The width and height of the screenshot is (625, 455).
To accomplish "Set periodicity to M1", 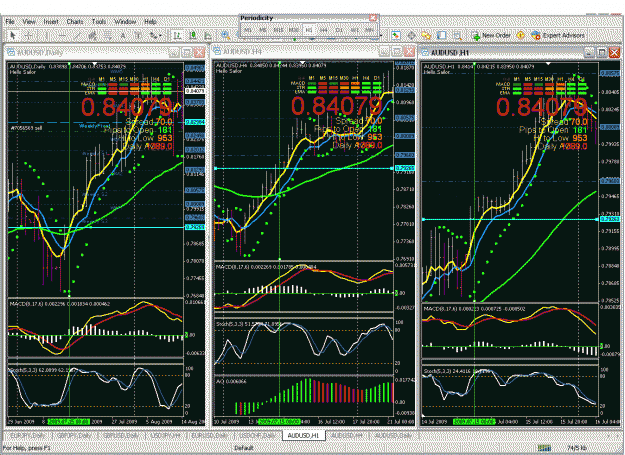I will 248,30.
